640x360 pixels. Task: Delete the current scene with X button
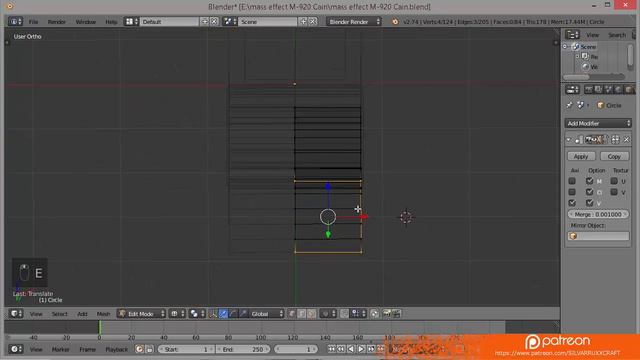pyautogui.click(x=313, y=22)
